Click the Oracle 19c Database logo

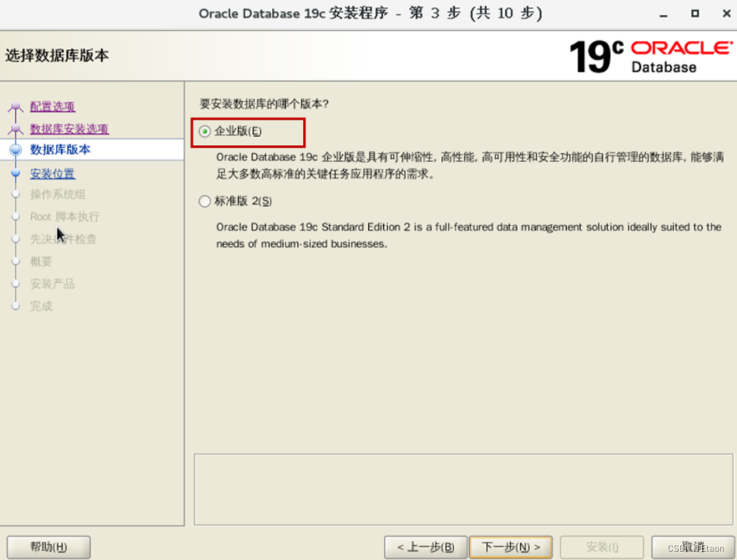651,57
